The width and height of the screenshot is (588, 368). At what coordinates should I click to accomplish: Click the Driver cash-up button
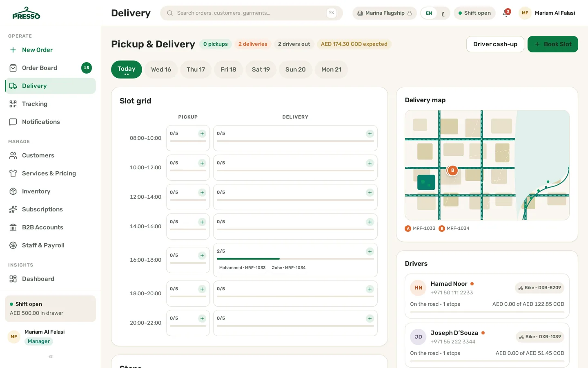(x=495, y=44)
